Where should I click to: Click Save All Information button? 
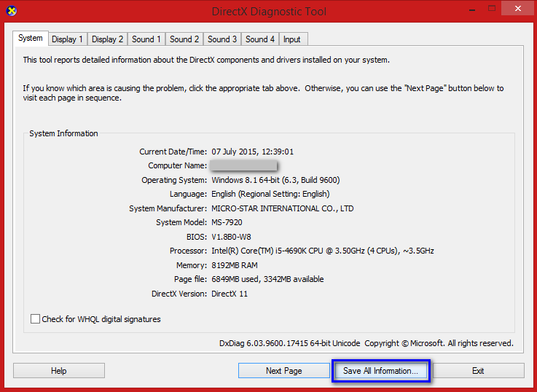(x=380, y=370)
